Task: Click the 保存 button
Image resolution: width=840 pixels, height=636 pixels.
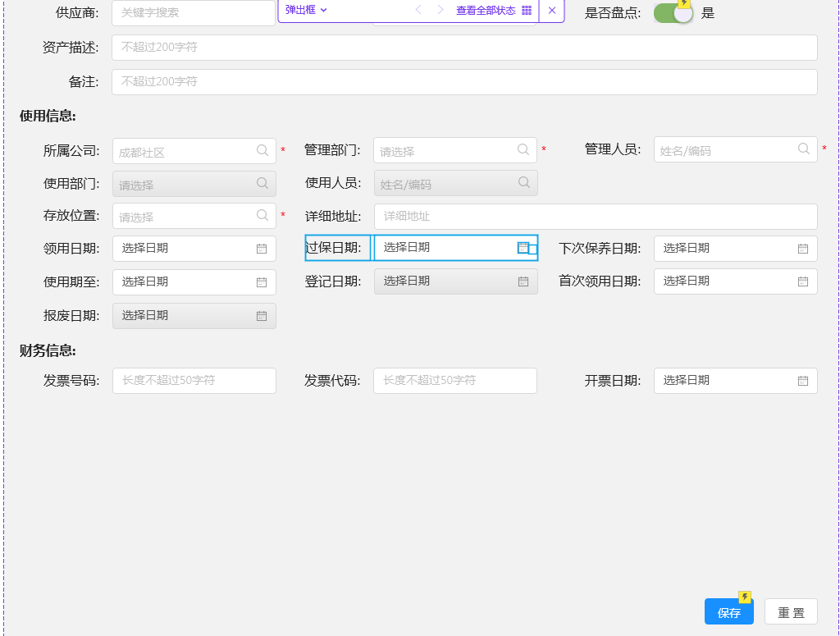Action: point(728,612)
